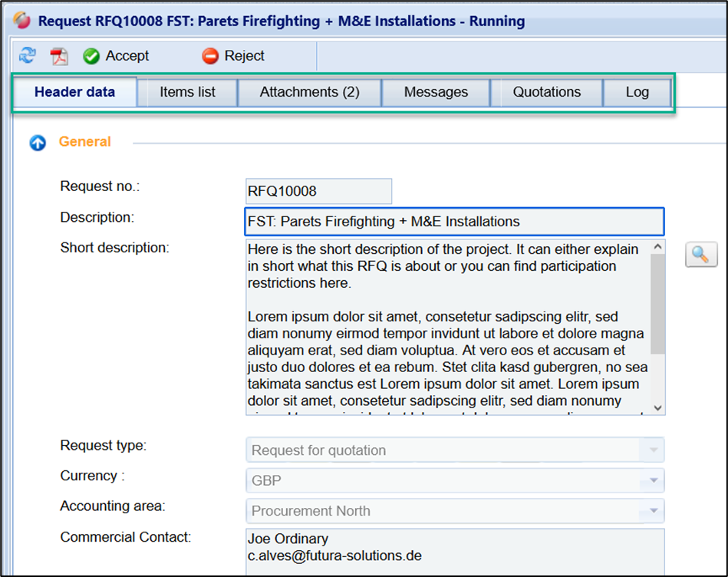Open the magnifier next to Short description
This screenshot has width=728, height=577.
[x=700, y=255]
